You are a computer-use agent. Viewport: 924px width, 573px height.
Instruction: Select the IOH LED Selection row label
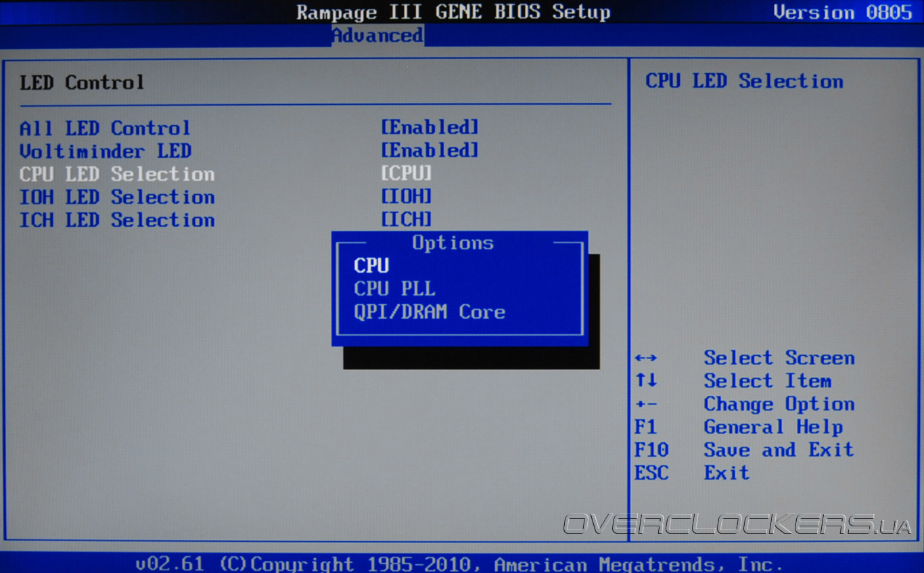pyautogui.click(x=117, y=197)
